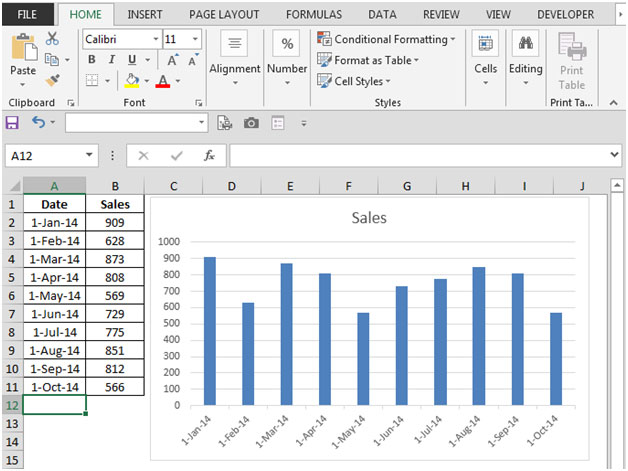Open font color dropdown arrow
This screenshot has width=628, height=471.
(177, 81)
